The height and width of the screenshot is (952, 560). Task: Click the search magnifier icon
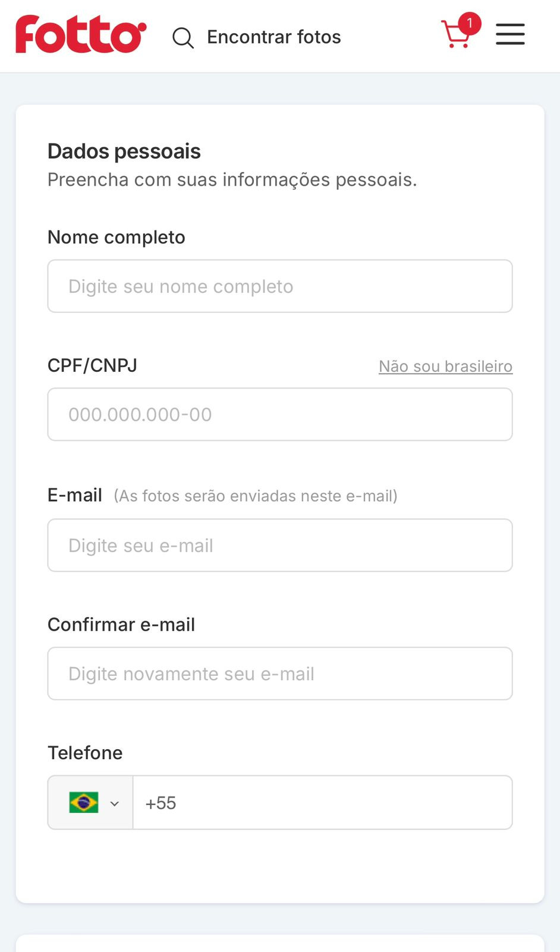[183, 37]
